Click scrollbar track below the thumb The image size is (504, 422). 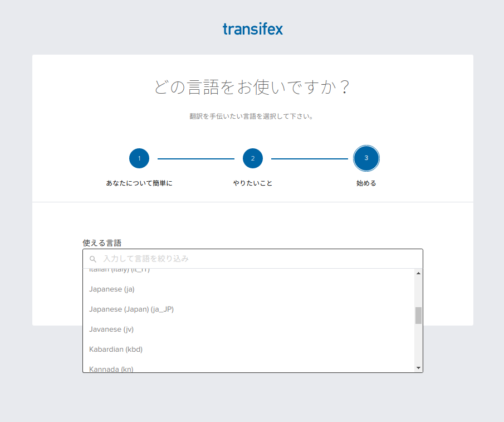[x=418, y=346]
